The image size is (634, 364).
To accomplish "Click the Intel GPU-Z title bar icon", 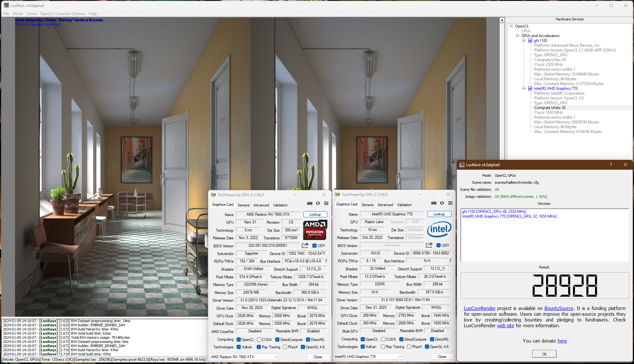I will click(337, 194).
